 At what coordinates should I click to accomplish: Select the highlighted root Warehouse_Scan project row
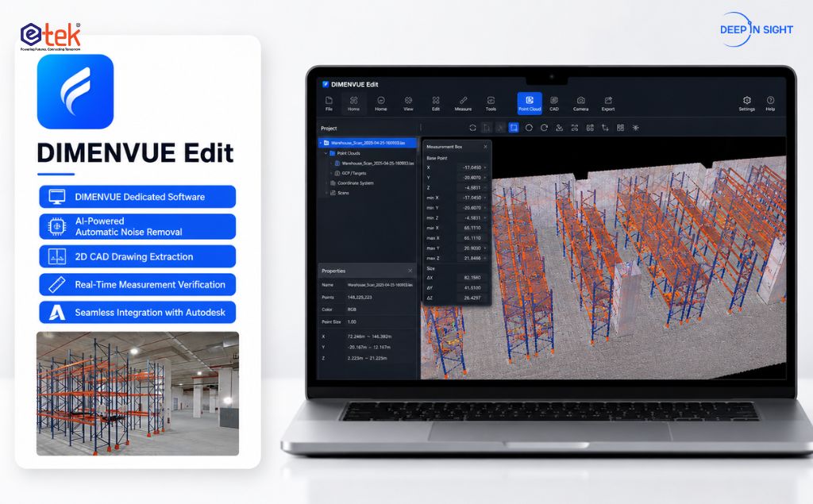pos(368,143)
